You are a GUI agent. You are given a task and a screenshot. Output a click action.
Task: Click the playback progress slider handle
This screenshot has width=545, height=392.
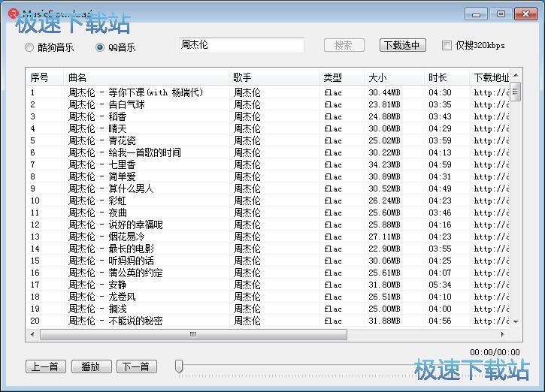click(x=179, y=366)
